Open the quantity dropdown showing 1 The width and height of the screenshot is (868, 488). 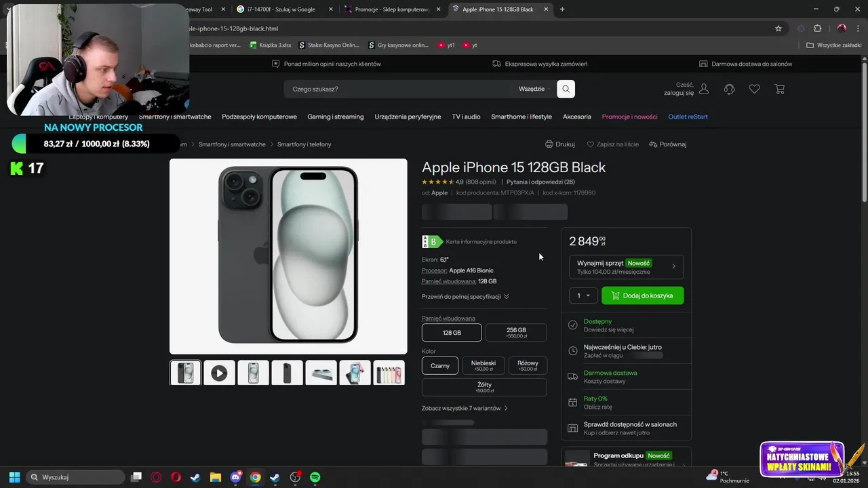click(x=584, y=296)
